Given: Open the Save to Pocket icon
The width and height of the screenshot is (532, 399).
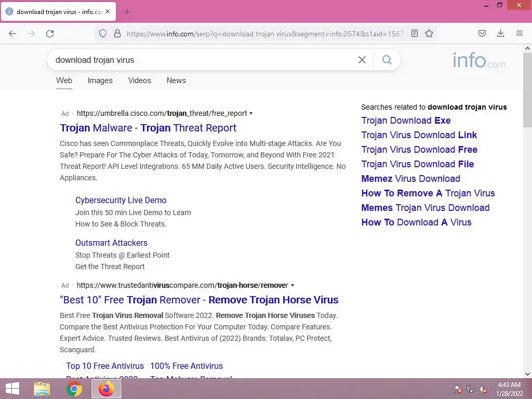Looking at the screenshot, I should pos(482,33).
